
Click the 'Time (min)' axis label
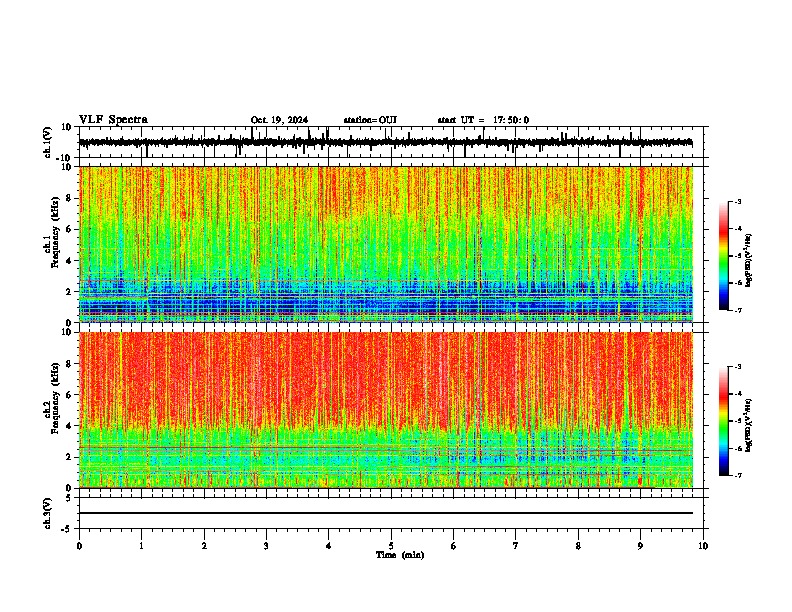pos(400,555)
